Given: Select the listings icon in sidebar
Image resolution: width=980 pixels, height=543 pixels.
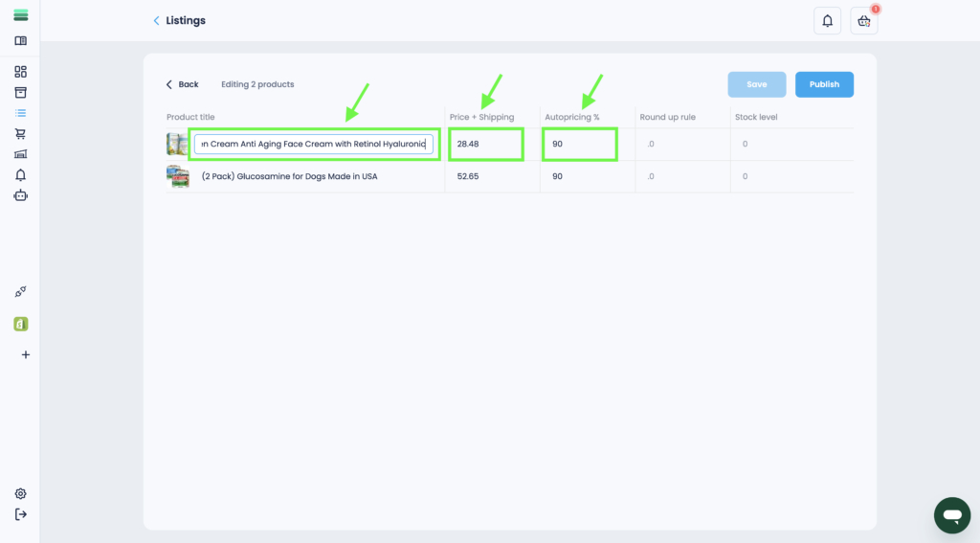Looking at the screenshot, I should (20, 113).
